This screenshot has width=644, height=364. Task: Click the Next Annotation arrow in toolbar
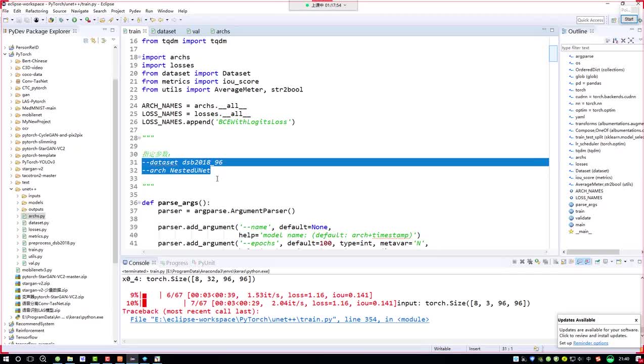(125, 20)
